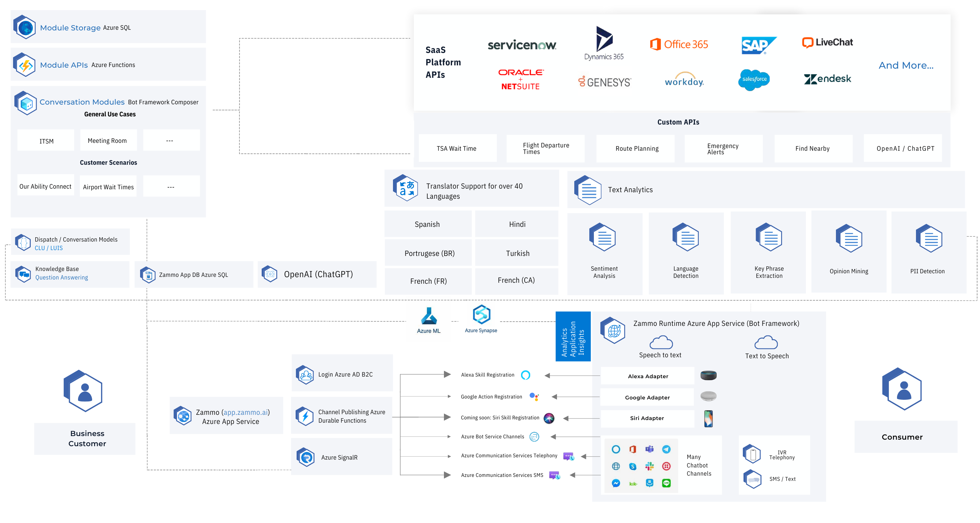Viewport: 980px width, 523px height.
Task: Click the Alexa Adapter box
Action: (x=647, y=376)
